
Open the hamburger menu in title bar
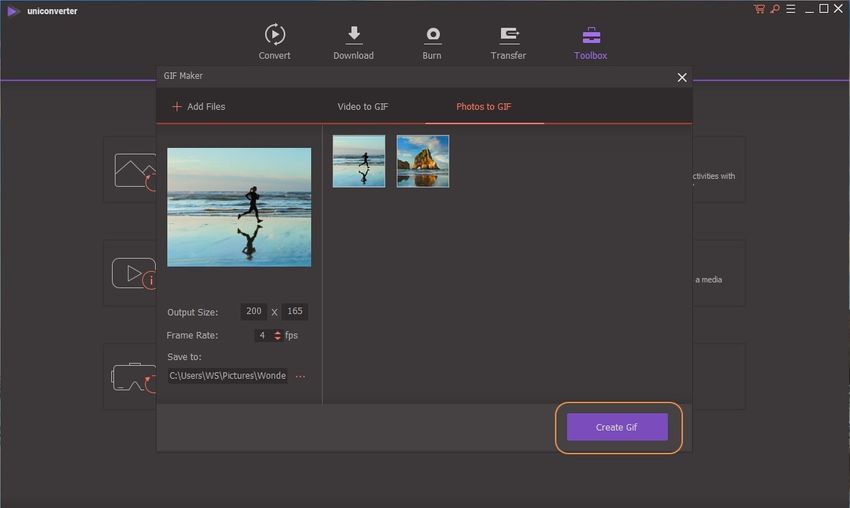pos(789,9)
